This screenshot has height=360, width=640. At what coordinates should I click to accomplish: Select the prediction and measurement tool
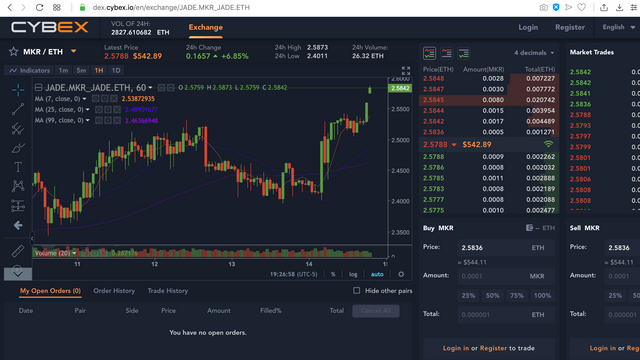click(18, 206)
